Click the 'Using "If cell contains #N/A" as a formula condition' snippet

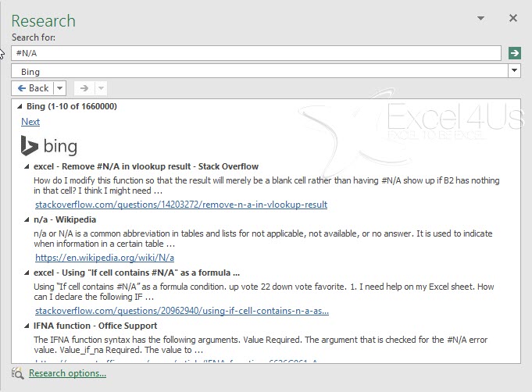coord(263,291)
